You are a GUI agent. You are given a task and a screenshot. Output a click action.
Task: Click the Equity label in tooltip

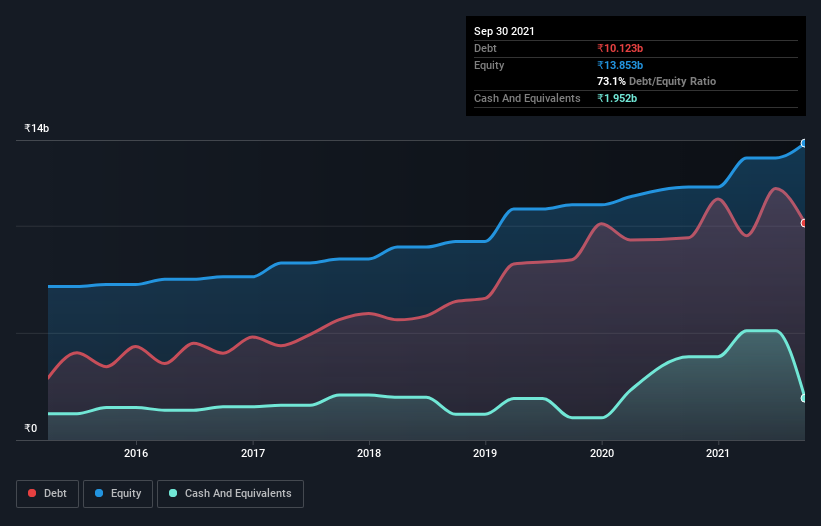click(489, 65)
